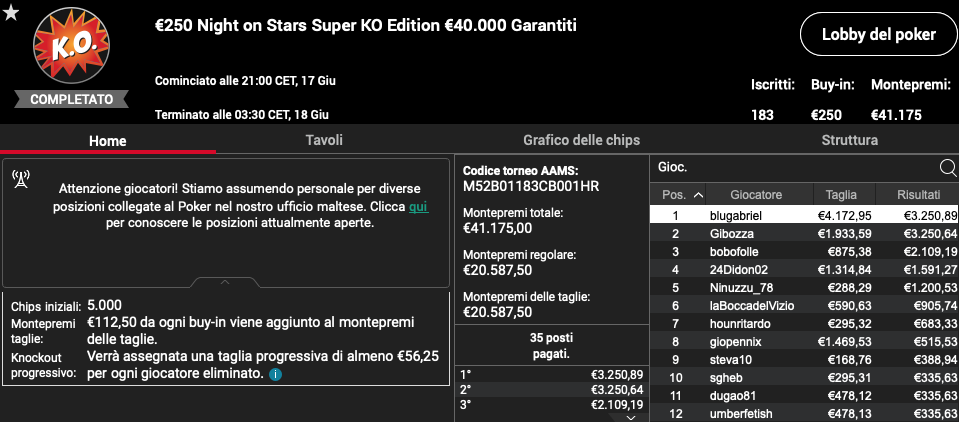This screenshot has height=422, width=959.
Task: Click the K.O. tournament logo
Action: coord(72,44)
